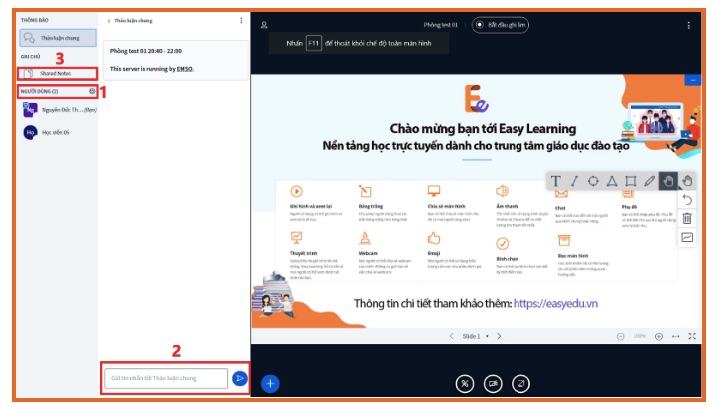Viewport: 712px width, 407px height.
Task: Open the EMSO link in chat
Action: (185, 69)
